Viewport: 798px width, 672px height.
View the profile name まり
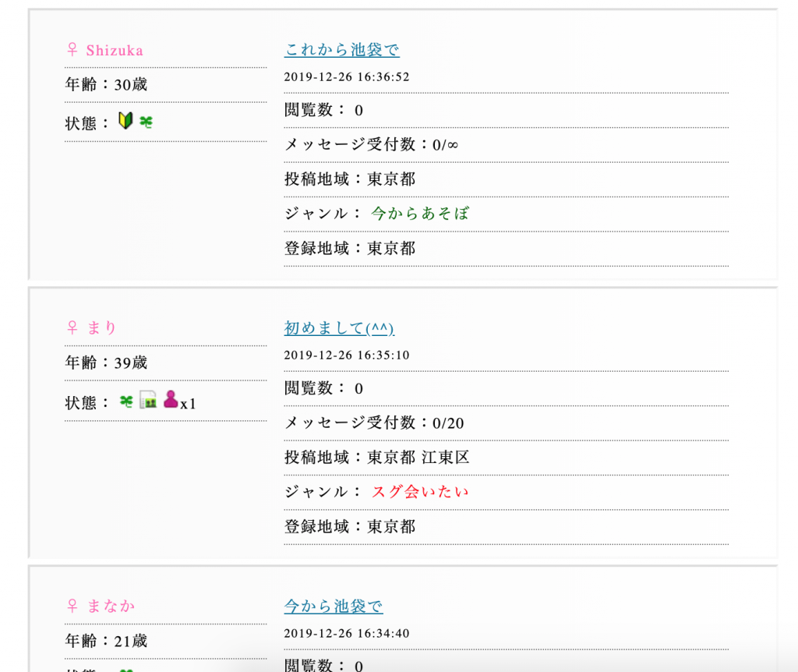(x=102, y=328)
